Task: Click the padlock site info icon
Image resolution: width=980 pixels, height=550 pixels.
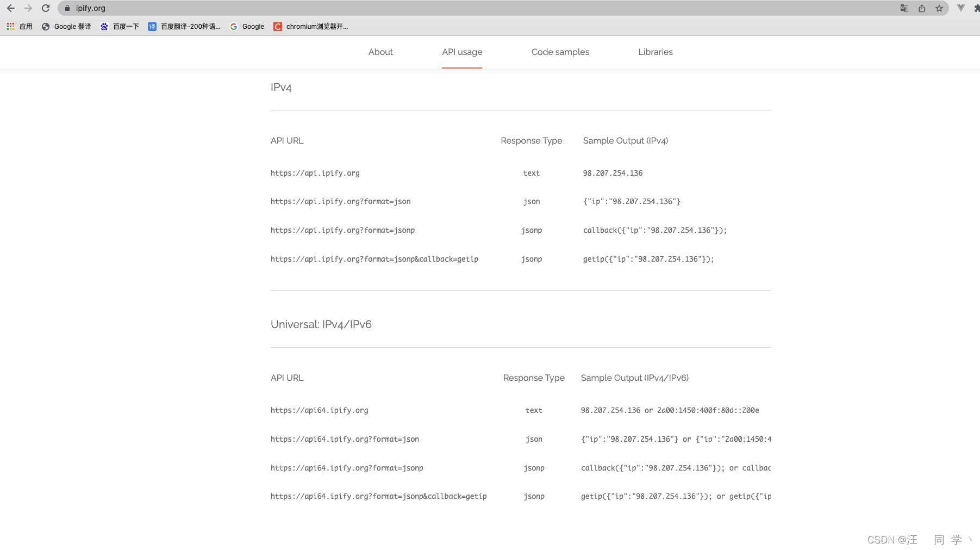Action: [67, 8]
